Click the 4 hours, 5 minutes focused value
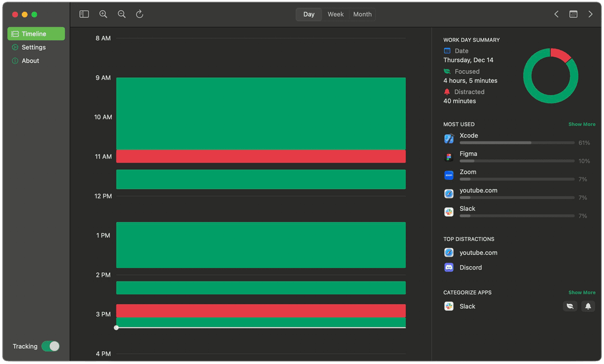 pos(470,81)
